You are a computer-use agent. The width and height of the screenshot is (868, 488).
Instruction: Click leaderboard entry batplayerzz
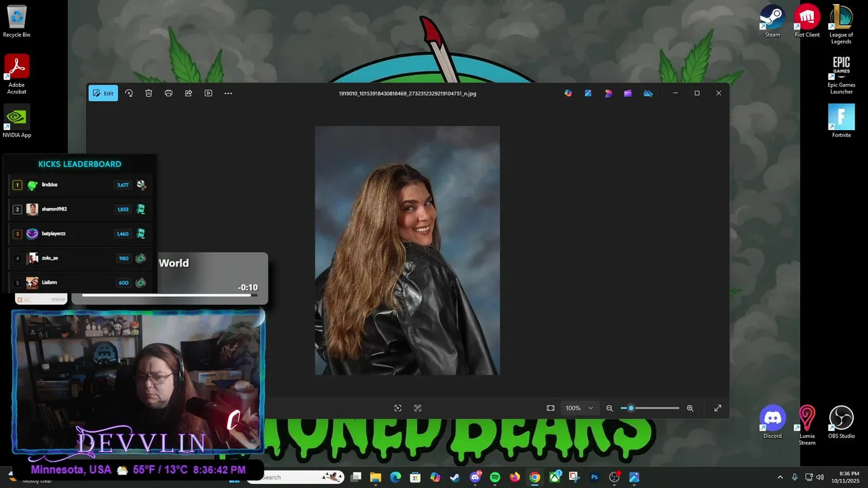click(80, 233)
